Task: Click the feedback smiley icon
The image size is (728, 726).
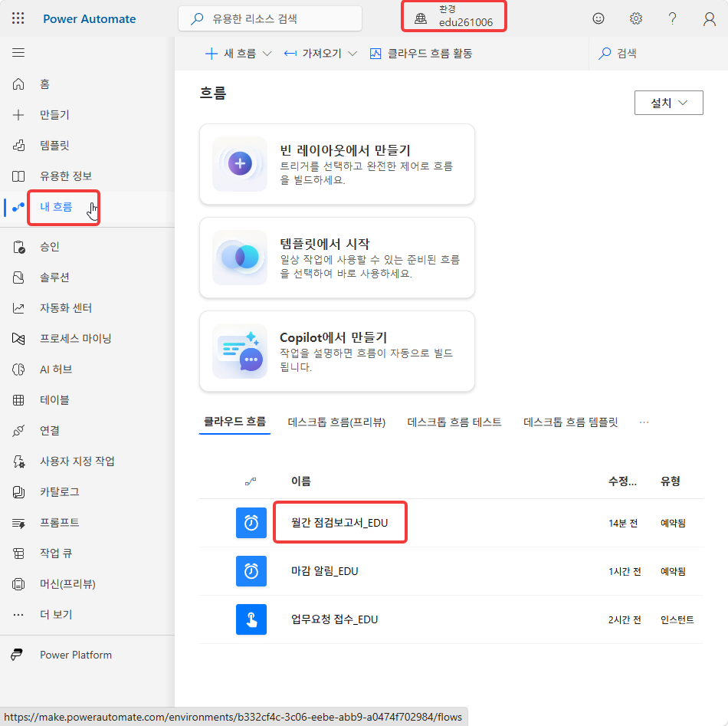Action: (598, 18)
